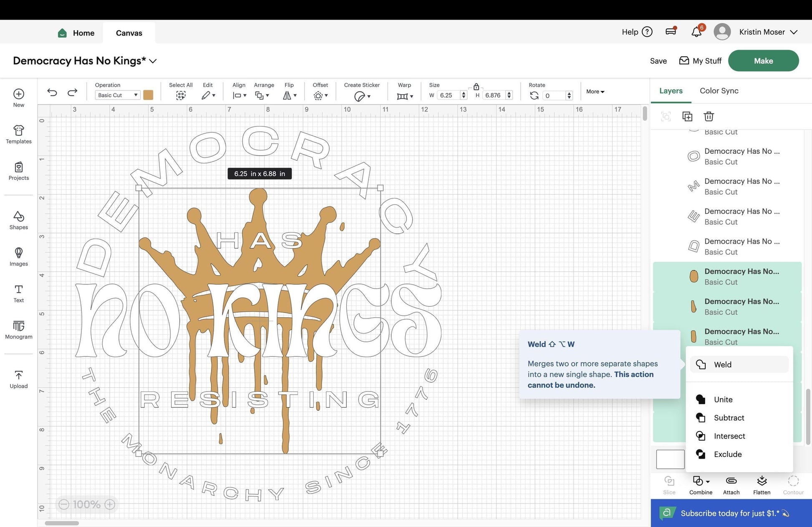Expand the project title chevron
The width and height of the screenshot is (812, 527).
point(153,61)
